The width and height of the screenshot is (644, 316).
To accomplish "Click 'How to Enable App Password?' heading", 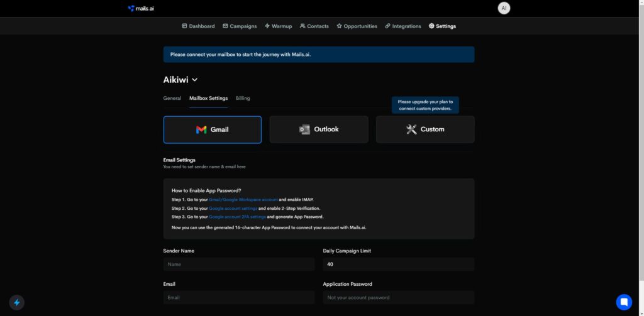I will pyautogui.click(x=206, y=191).
